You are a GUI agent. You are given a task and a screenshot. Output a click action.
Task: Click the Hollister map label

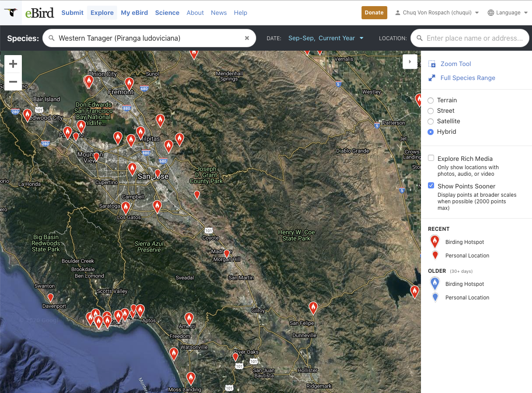307,370
